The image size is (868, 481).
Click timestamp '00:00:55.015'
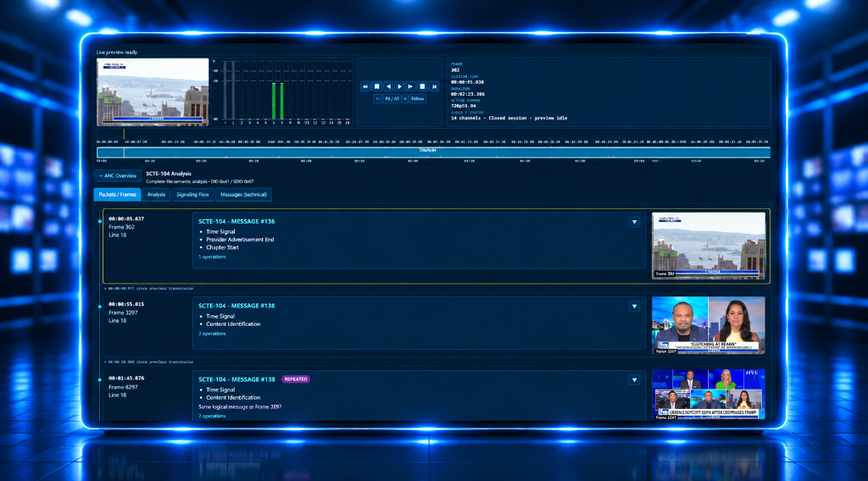pyautogui.click(x=126, y=304)
